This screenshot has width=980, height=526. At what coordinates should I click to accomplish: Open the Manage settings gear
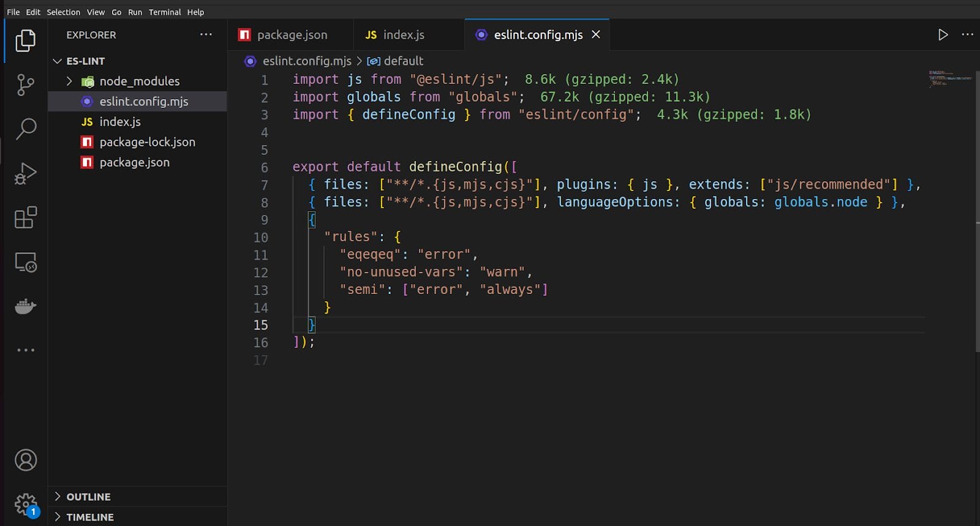(x=25, y=505)
